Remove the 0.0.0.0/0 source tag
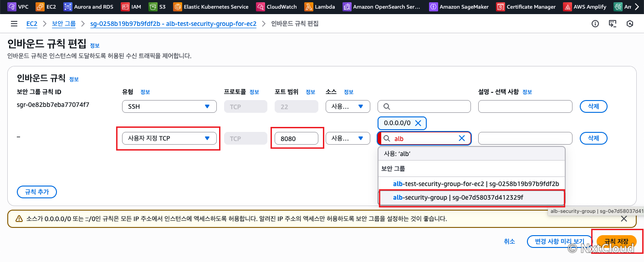644x262 pixels. [x=419, y=123]
